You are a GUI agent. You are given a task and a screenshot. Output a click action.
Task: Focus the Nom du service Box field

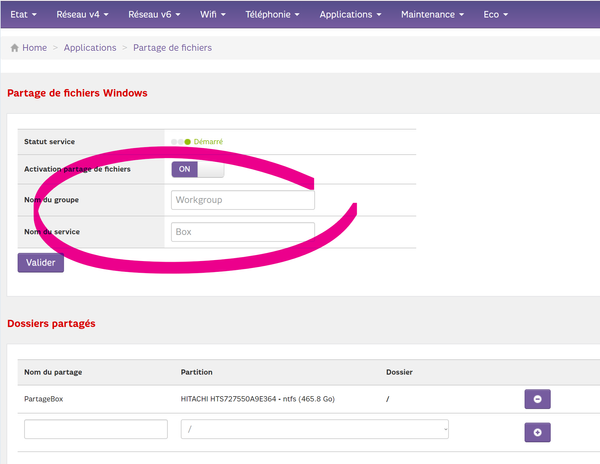pyautogui.click(x=242, y=231)
